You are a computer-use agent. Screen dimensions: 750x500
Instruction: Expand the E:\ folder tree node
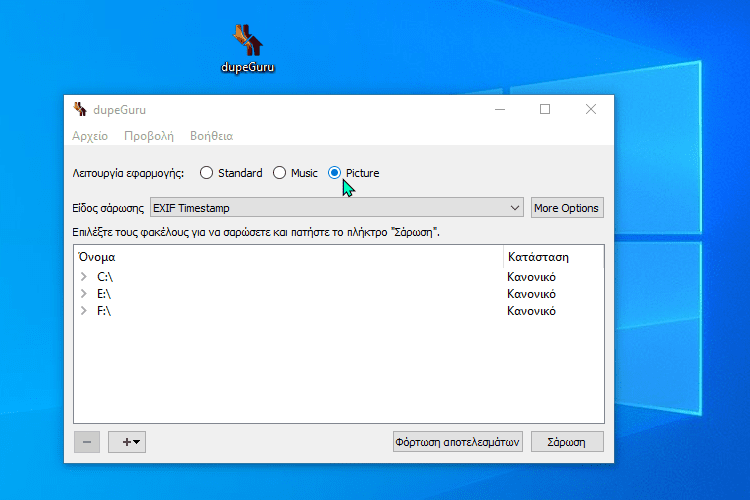click(x=84, y=293)
